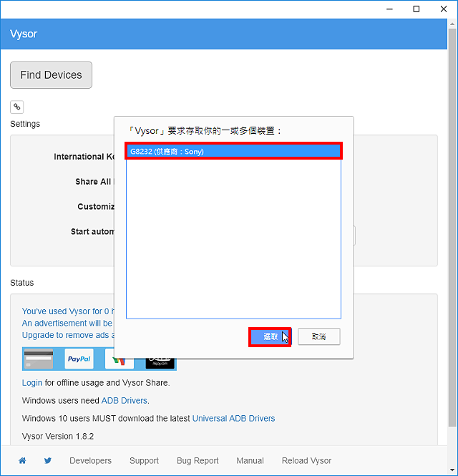Viewport: 458px width, 476px height.
Task: Click the link icon below Find Devices
Action: [17, 107]
